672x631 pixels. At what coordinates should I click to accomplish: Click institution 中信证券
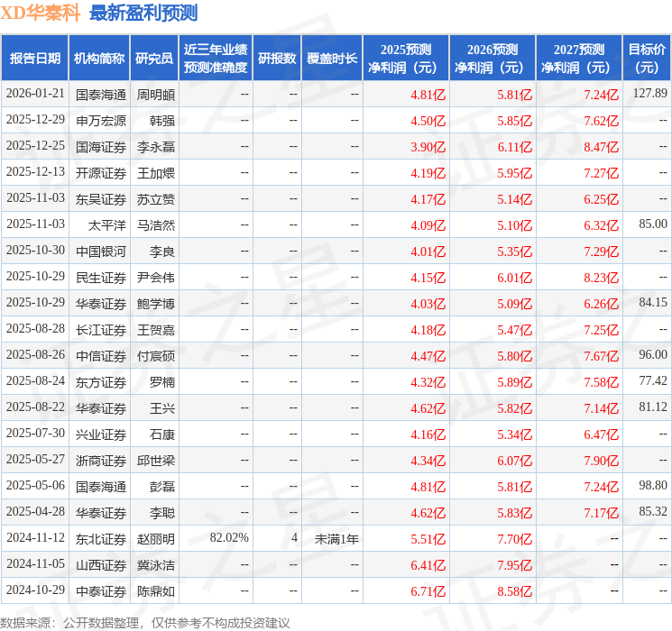(101, 356)
